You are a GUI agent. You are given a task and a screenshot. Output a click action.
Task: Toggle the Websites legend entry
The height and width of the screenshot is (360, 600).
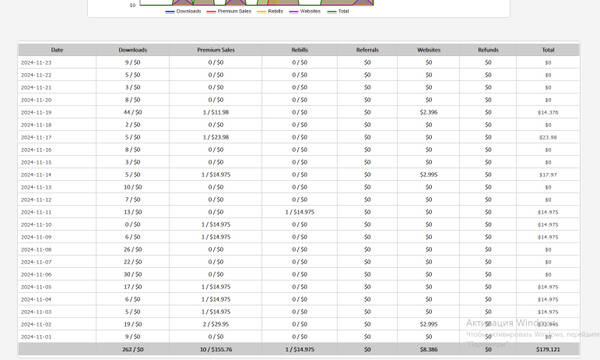[x=305, y=11]
